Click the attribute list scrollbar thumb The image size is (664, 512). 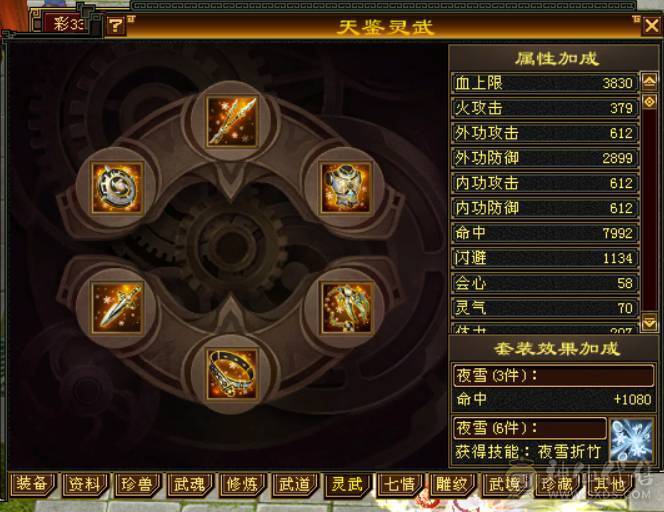pos(650,102)
